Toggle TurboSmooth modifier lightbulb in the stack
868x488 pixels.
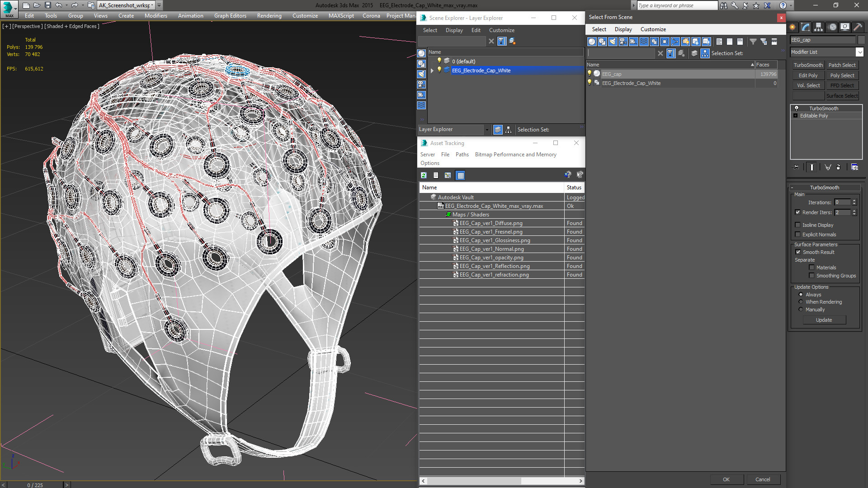point(797,108)
